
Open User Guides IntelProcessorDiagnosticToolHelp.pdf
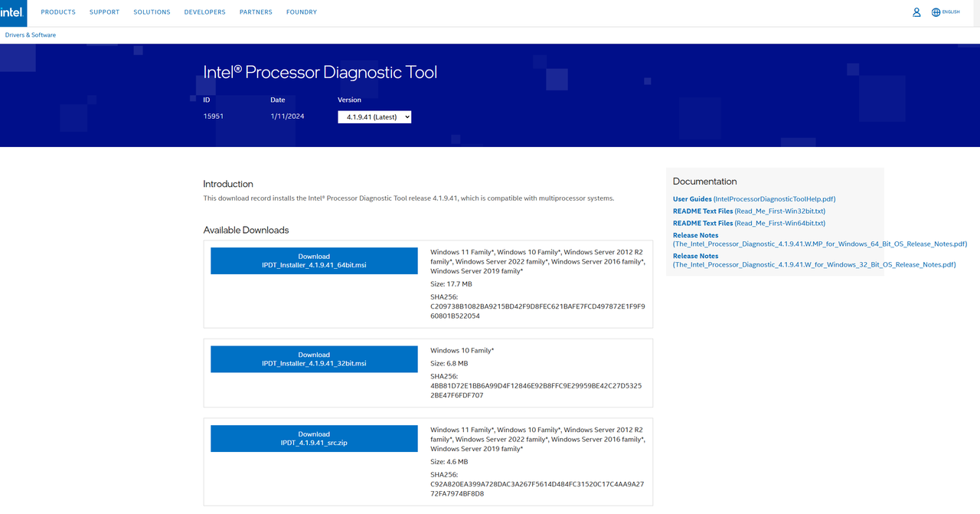(754, 199)
